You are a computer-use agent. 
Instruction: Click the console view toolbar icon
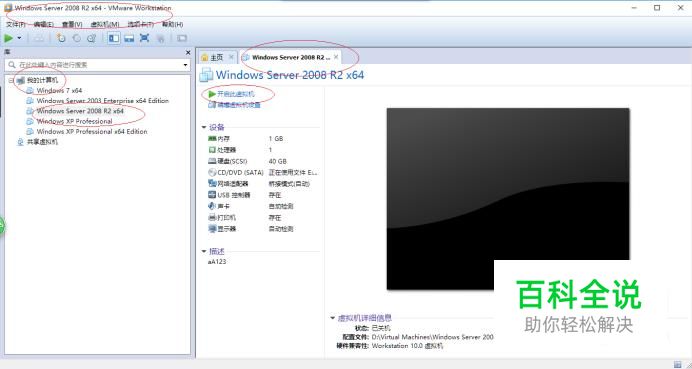182,38
